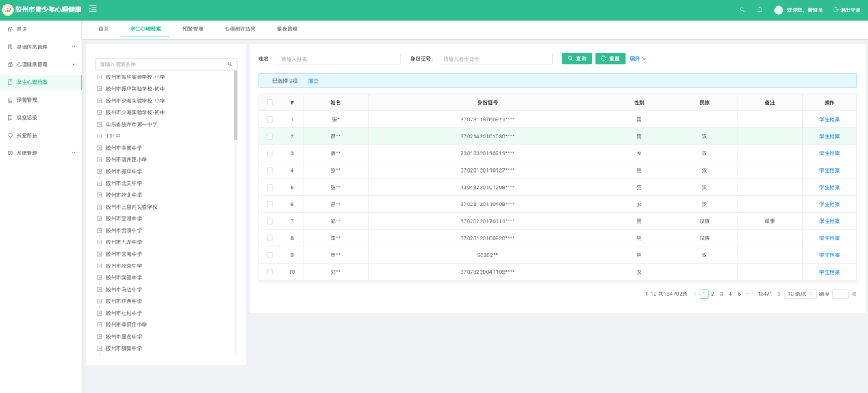Click the administrator avatar icon
Screen dimensions: 868x393
click(778, 10)
